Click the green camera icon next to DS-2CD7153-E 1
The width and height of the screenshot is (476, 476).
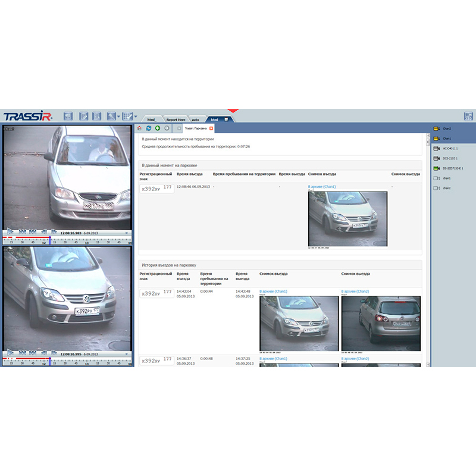click(x=436, y=168)
